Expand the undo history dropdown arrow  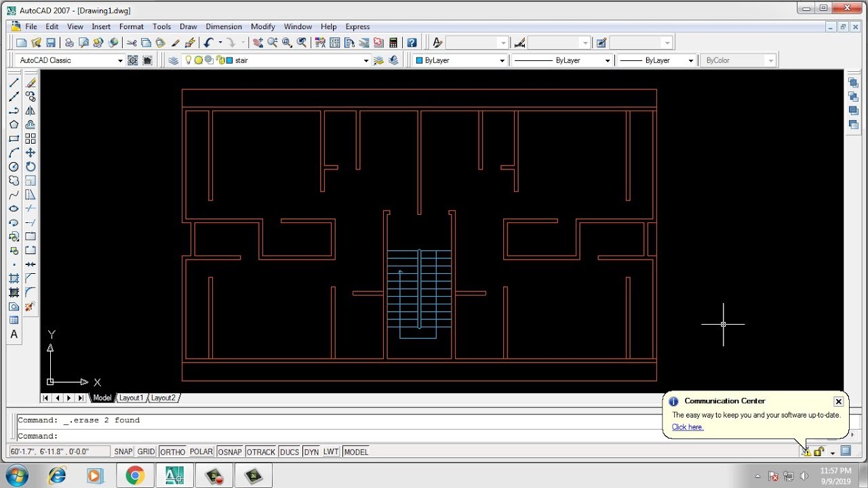pyautogui.click(x=220, y=43)
